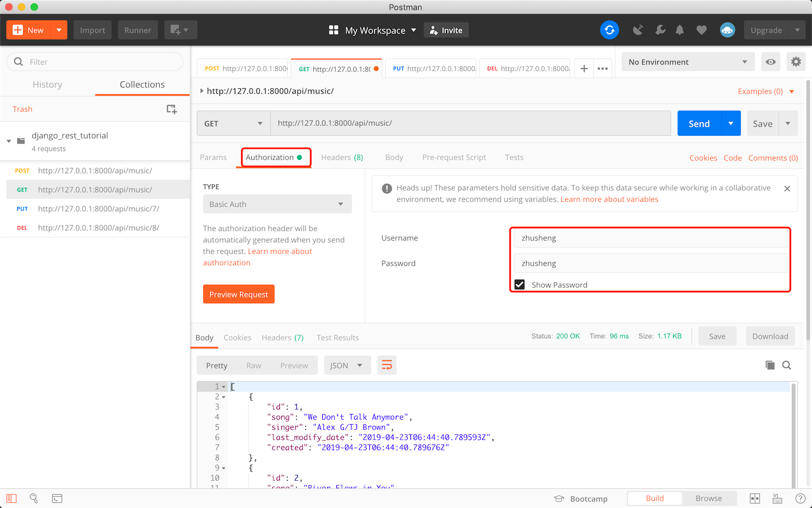Open the No Environment dropdown
The width and height of the screenshot is (812, 508).
pyautogui.click(x=688, y=62)
